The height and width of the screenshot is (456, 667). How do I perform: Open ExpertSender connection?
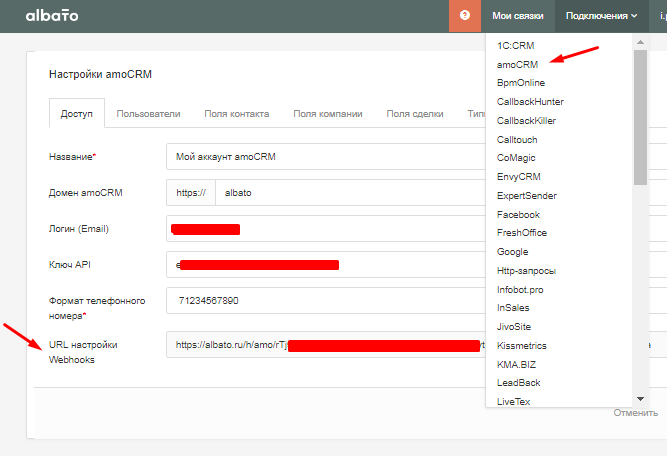coord(527,196)
